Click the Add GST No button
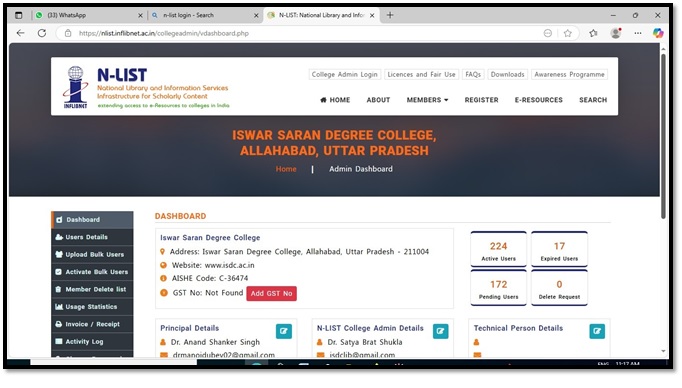The image size is (682, 388). point(271,294)
